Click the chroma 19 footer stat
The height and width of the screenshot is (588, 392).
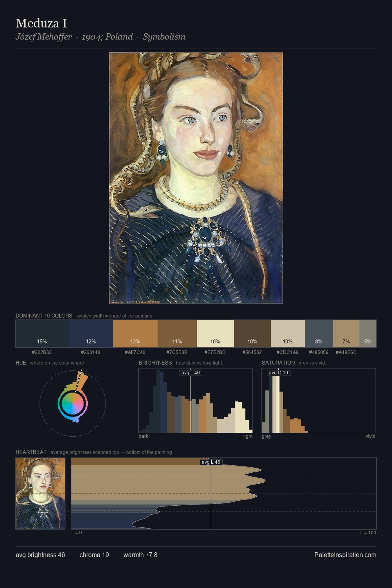[x=94, y=555]
